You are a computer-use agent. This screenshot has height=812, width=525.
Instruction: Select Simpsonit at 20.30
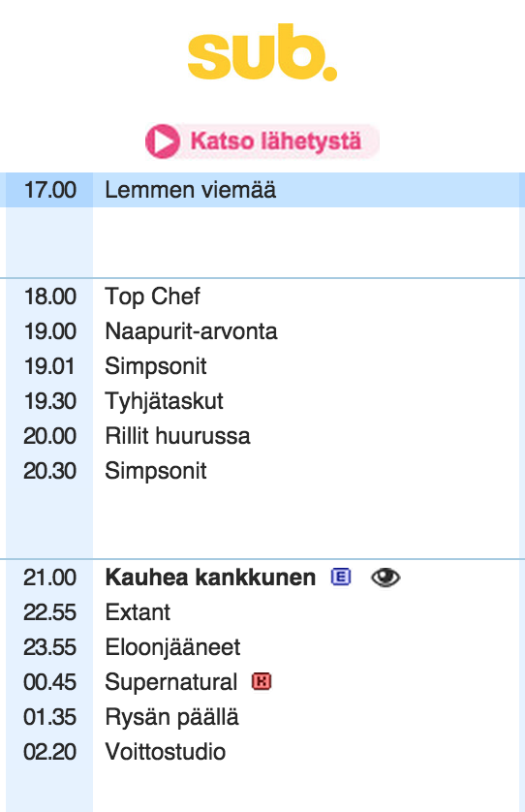[x=156, y=471]
